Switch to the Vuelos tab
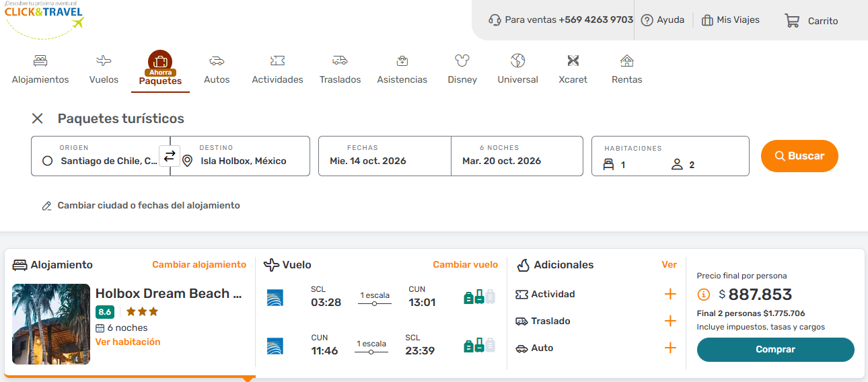 tap(104, 69)
